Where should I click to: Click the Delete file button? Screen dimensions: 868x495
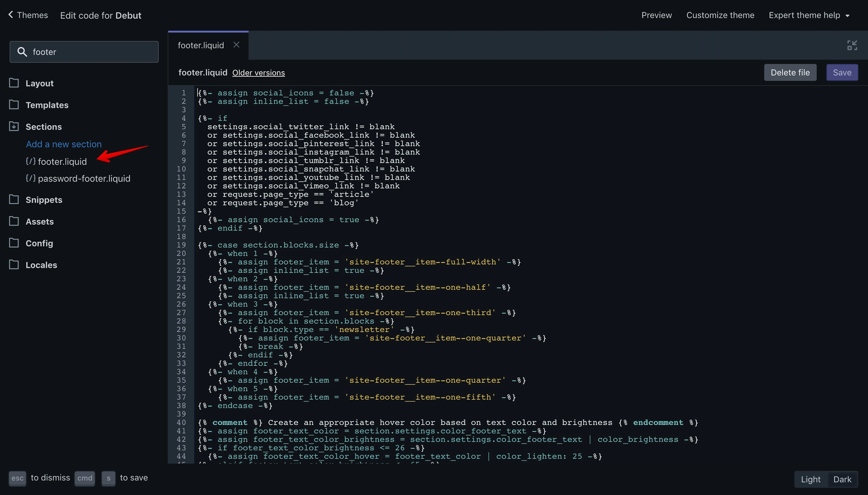tap(790, 72)
